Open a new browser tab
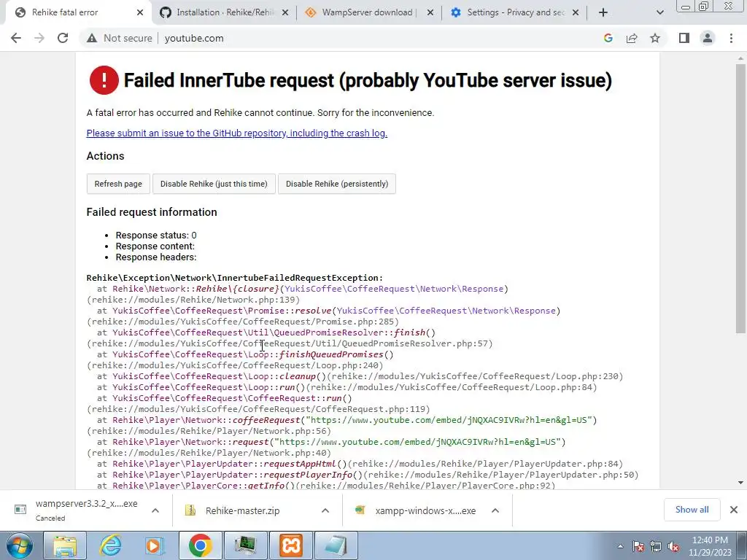The height and width of the screenshot is (560, 747). click(603, 13)
